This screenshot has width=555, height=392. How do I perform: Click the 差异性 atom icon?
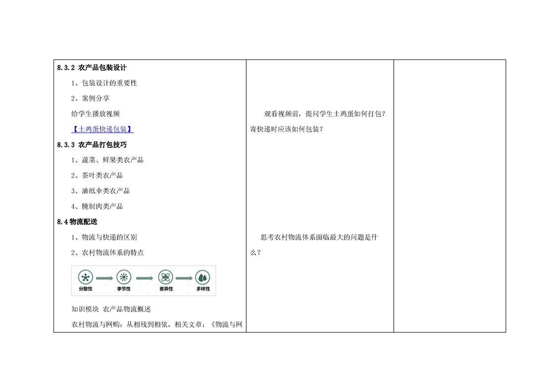pos(165,277)
